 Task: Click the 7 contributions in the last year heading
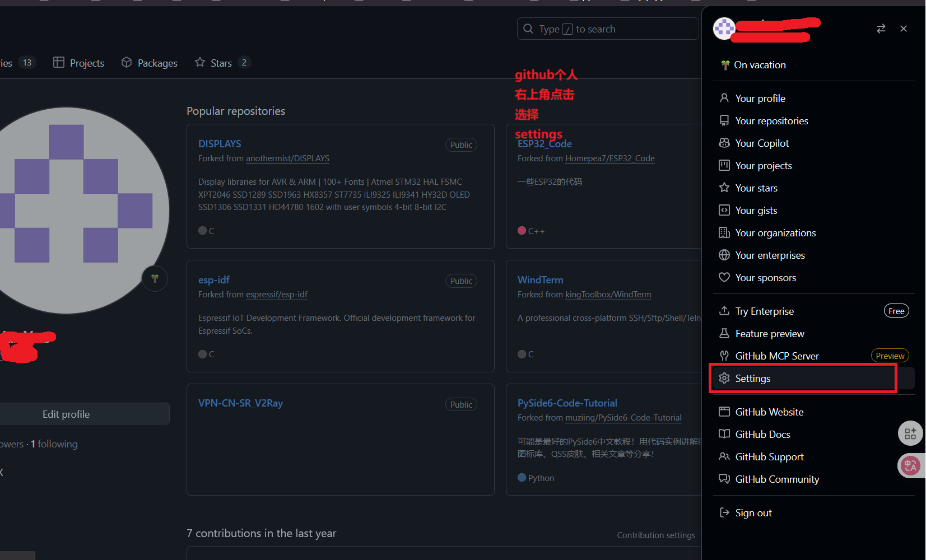click(262, 533)
